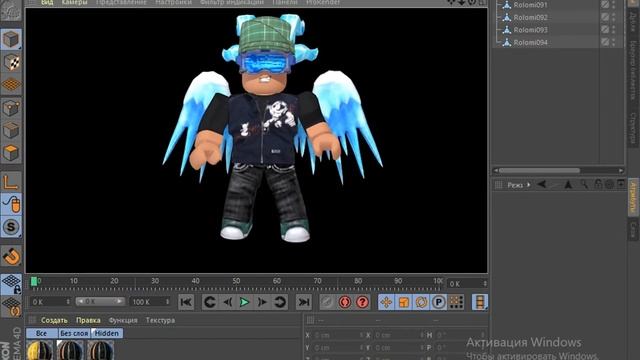Image resolution: width=640 pixels, height=360 pixels.
Task: Step forward one frame
Action: click(262, 302)
